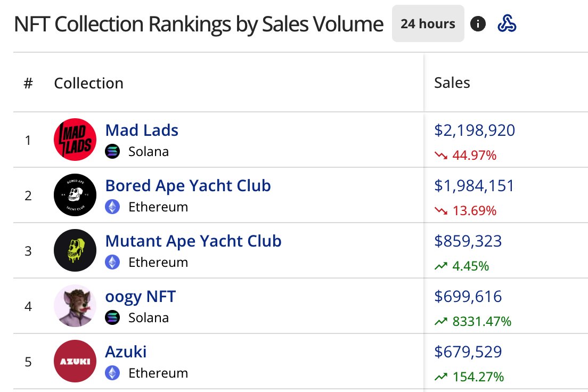Screen dimensions: 588x392
Task: Click Mad Lads sales value $2,198,920
Action: (475, 130)
